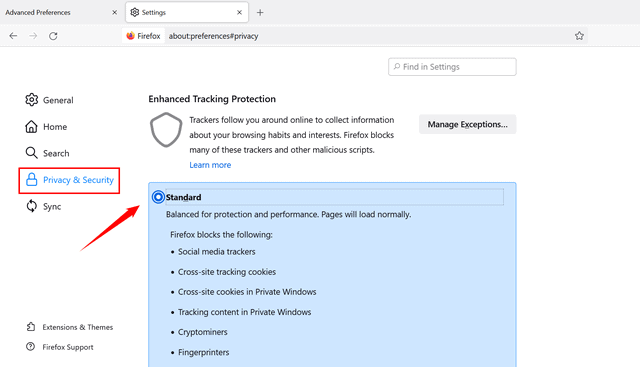Select the Standard protection radio button
Viewport: 640px width, 367px height.
click(158, 197)
